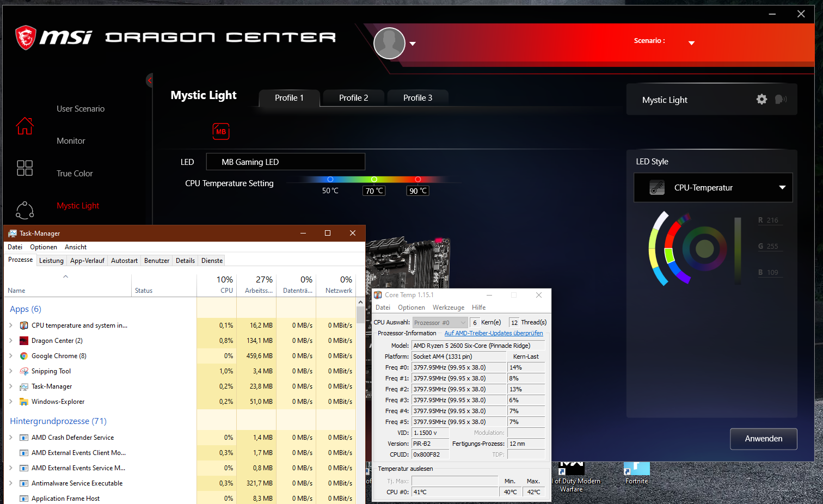The image size is (823, 504).
Task: Switch to Profile 2 tab
Action: [353, 98]
